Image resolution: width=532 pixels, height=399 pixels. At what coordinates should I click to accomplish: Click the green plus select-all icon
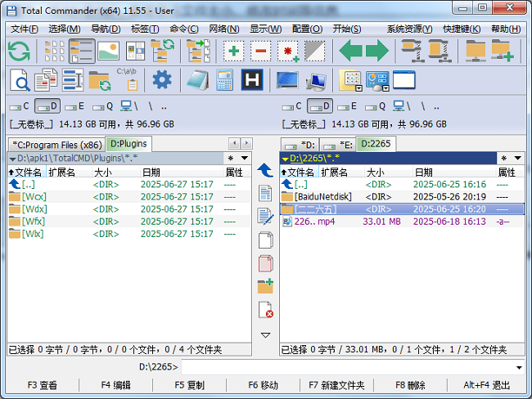tap(234, 52)
